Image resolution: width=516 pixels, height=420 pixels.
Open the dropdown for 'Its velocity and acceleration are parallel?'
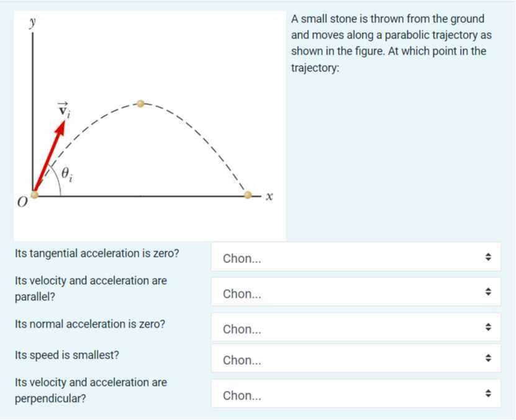point(356,293)
